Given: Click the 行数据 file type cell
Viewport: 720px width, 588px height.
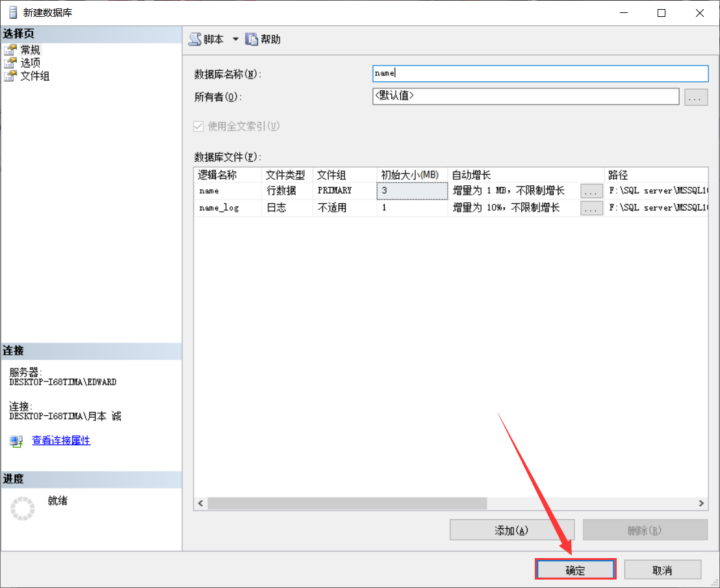Looking at the screenshot, I should pyautogui.click(x=287, y=191).
